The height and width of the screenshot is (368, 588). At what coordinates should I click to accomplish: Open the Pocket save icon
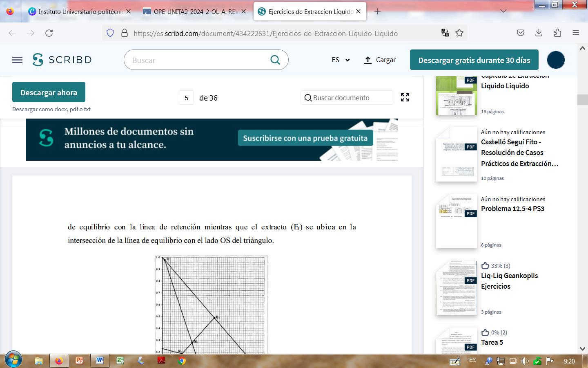tap(521, 33)
